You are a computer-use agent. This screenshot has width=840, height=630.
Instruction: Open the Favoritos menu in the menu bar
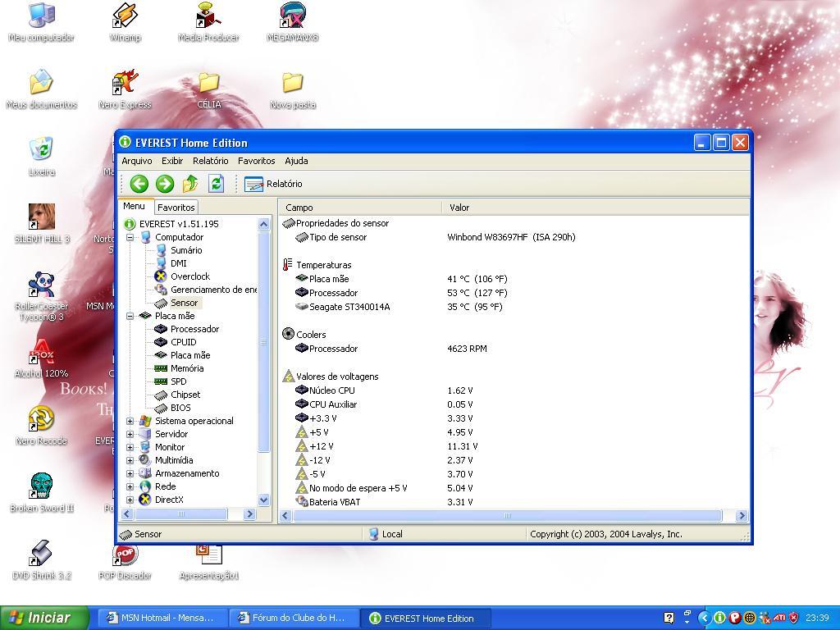coord(256,161)
